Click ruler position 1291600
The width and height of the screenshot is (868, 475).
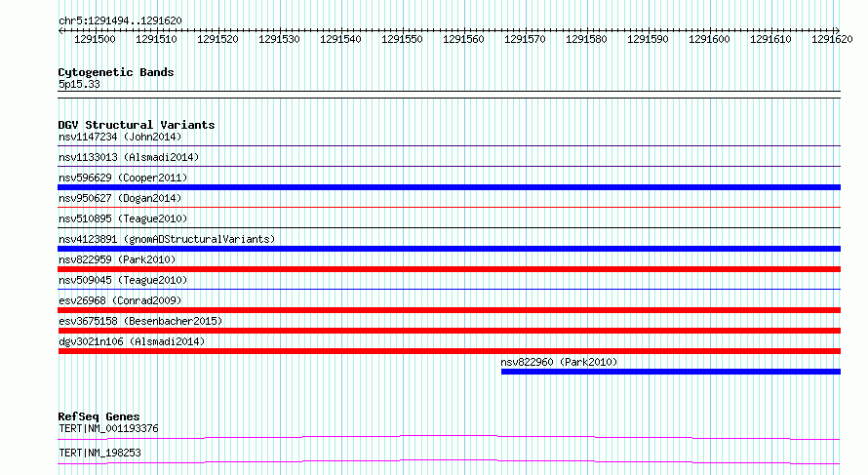(x=710, y=39)
